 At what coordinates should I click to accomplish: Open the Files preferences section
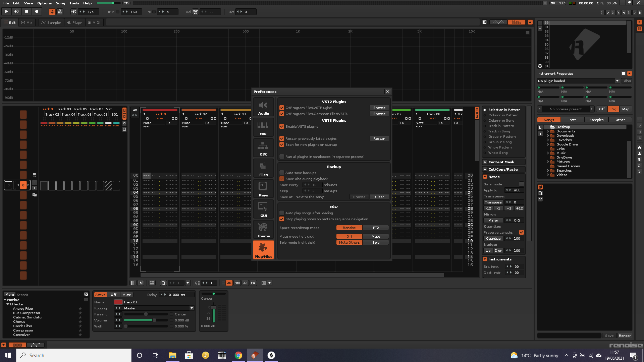tap(263, 169)
